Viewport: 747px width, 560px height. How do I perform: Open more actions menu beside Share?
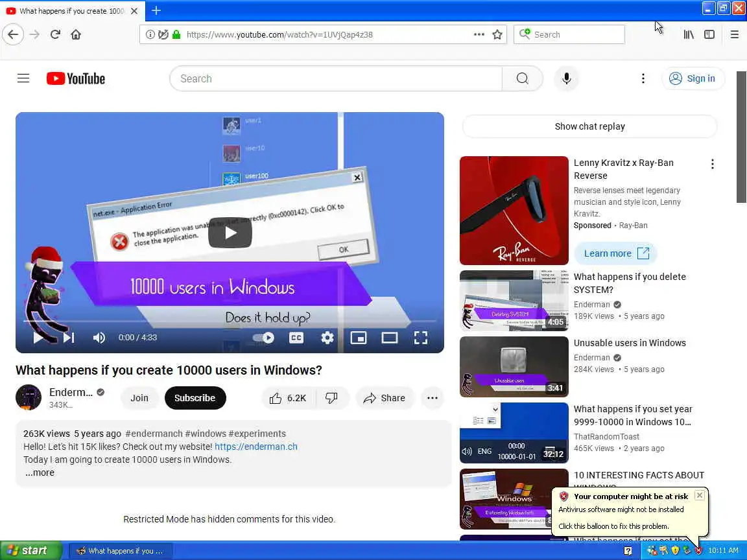click(x=433, y=398)
